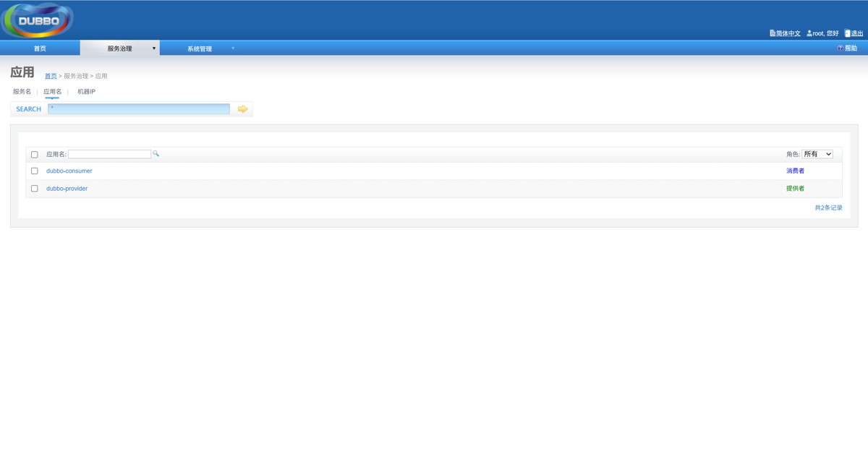Open the 系统管理 menu
The width and height of the screenshot is (868, 456).
[200, 48]
